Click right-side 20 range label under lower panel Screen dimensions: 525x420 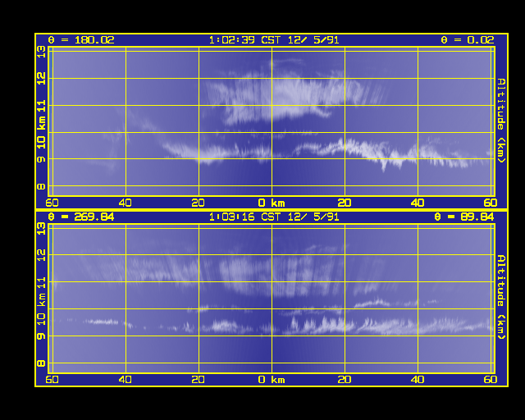tap(345, 380)
